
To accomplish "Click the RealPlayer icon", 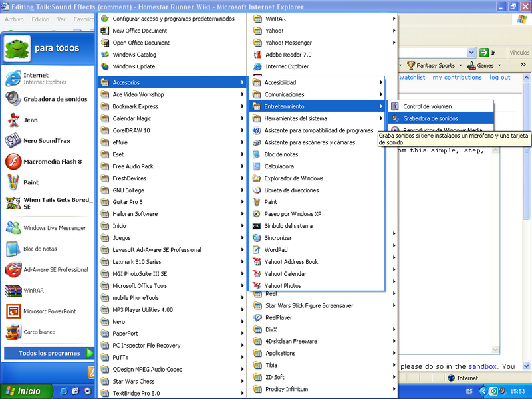I will 258,318.
